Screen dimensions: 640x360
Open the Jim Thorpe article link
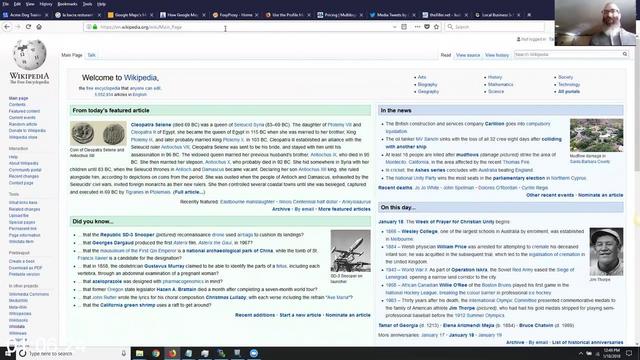462,308
